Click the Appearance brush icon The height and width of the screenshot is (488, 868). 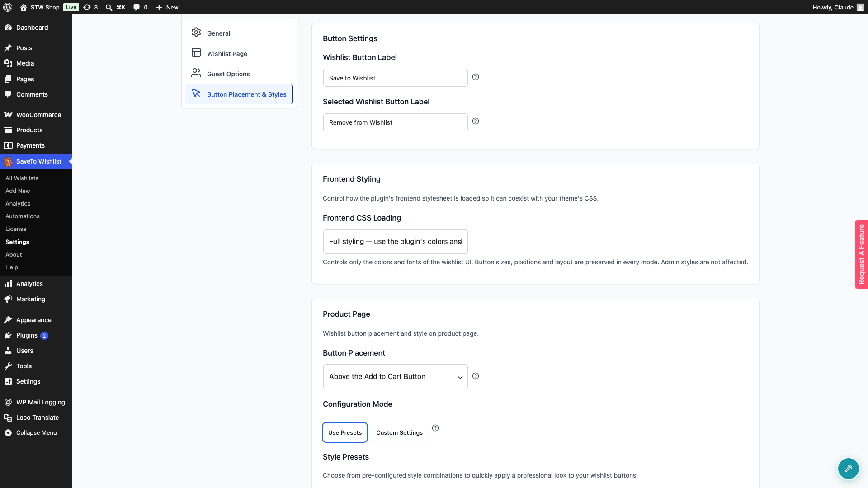click(8, 320)
